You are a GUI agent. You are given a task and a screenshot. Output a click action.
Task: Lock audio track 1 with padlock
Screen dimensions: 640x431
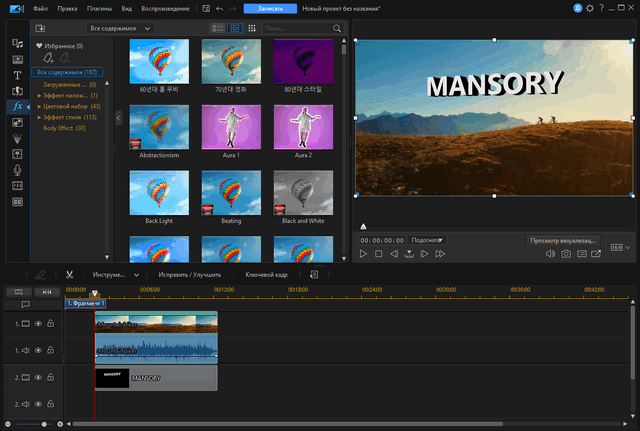(50, 350)
